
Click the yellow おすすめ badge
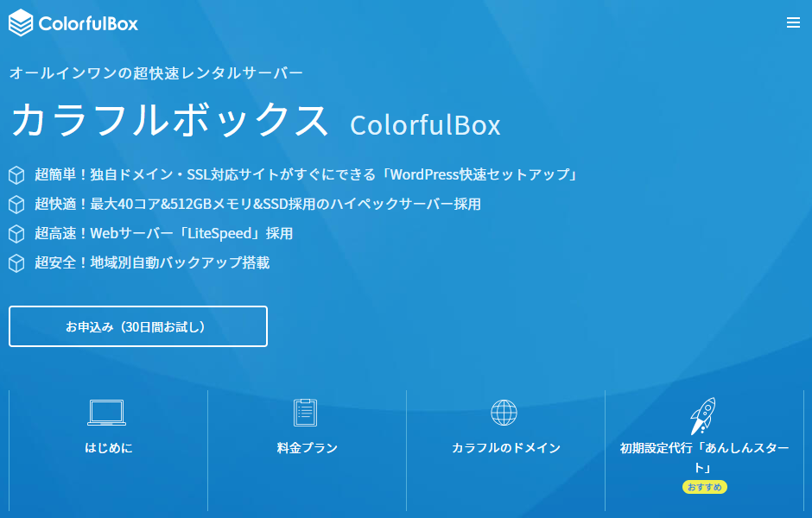704,487
